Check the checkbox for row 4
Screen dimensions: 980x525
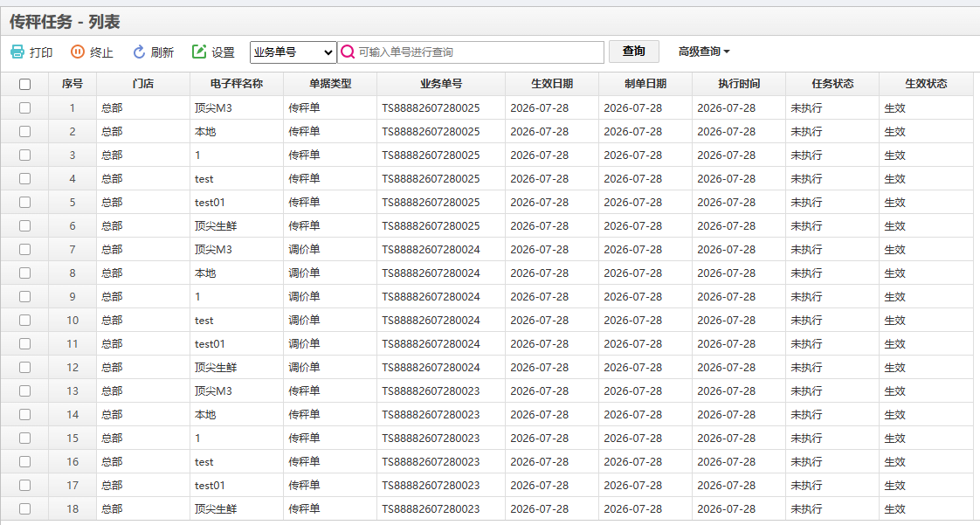24,179
